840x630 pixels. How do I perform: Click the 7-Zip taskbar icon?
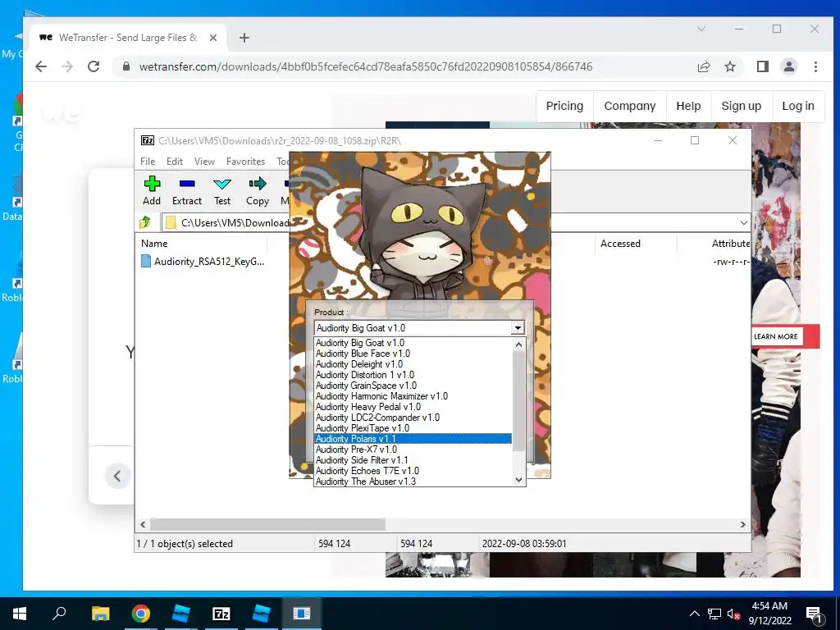point(221,614)
